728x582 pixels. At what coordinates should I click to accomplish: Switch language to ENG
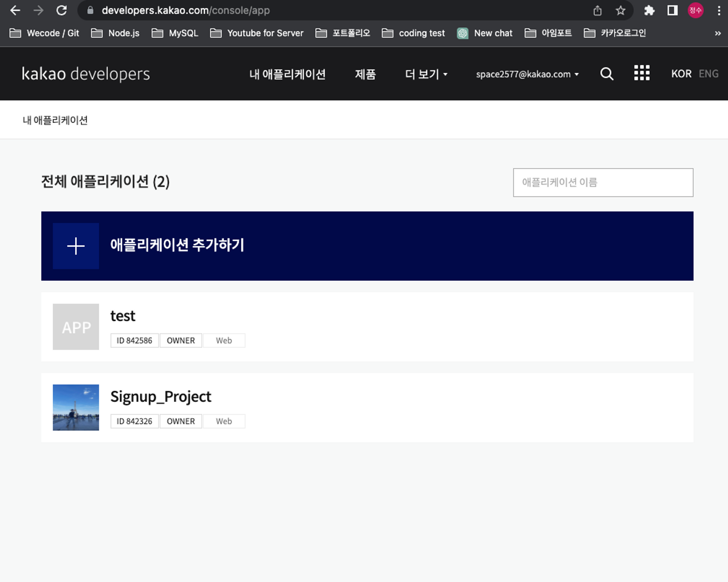[708, 74]
